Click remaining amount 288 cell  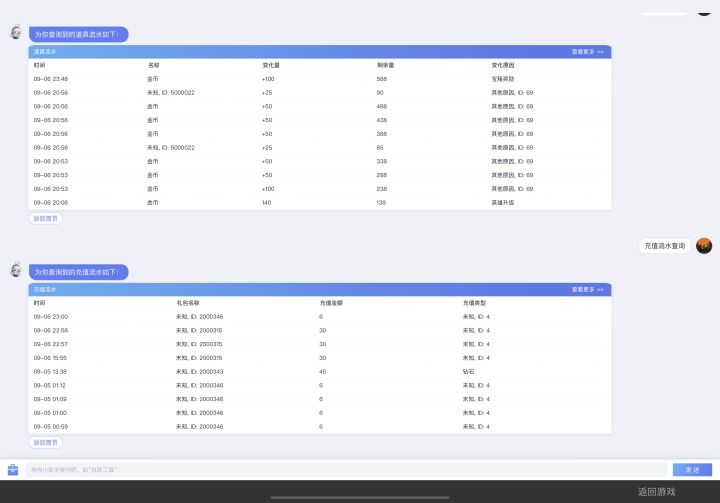pyautogui.click(x=382, y=175)
